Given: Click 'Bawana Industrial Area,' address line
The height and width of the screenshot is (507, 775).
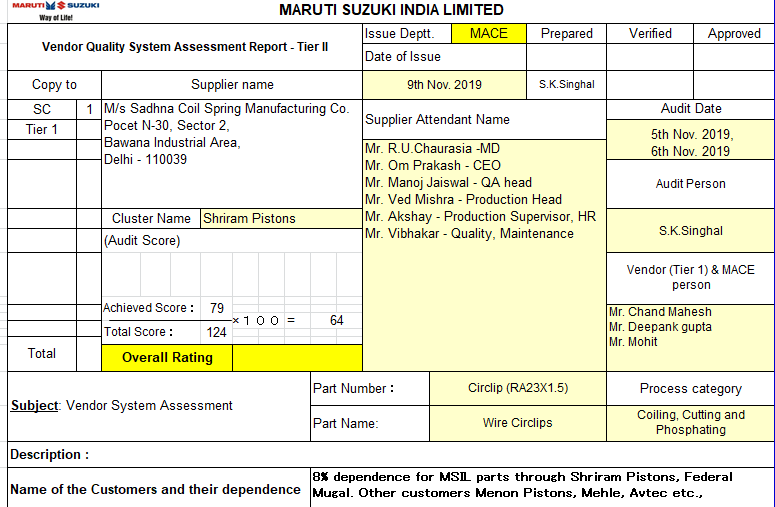Looking at the screenshot, I should coord(172,143).
